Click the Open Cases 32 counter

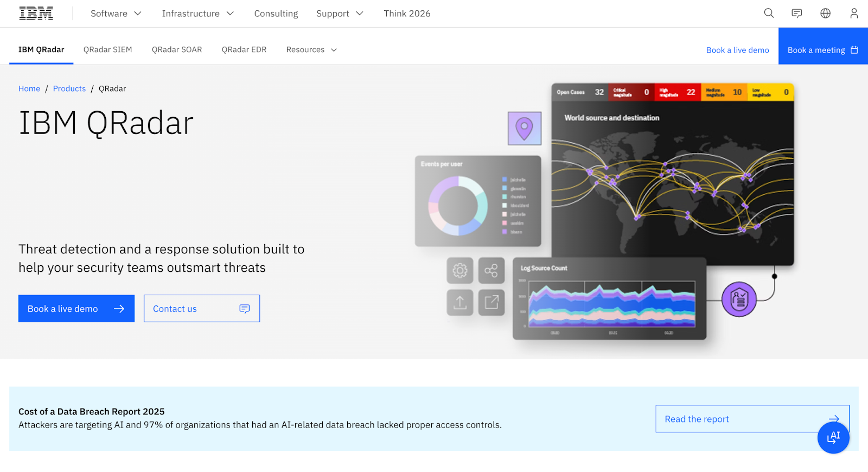click(580, 92)
